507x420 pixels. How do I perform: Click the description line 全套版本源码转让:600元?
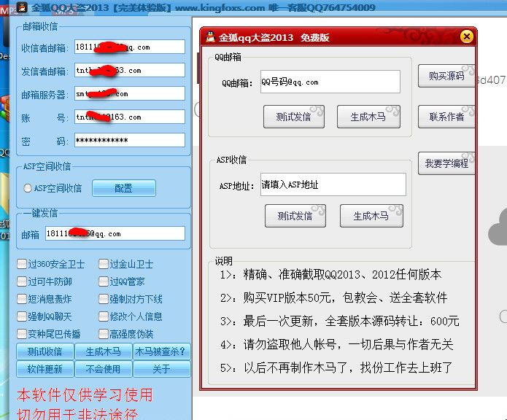point(340,321)
